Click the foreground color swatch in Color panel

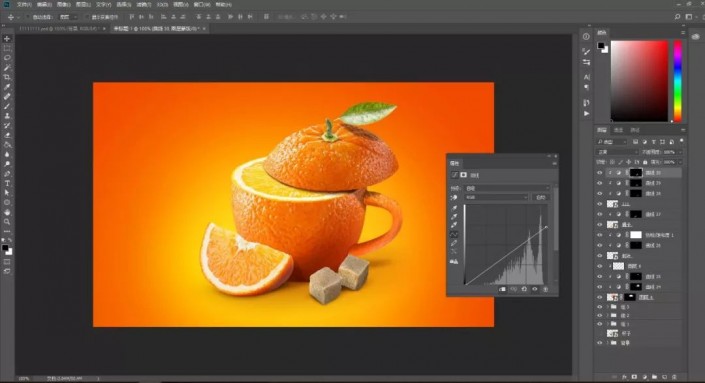pos(601,45)
